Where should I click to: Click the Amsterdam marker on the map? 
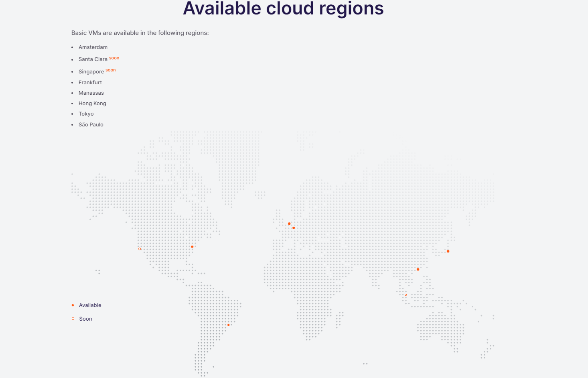point(289,224)
